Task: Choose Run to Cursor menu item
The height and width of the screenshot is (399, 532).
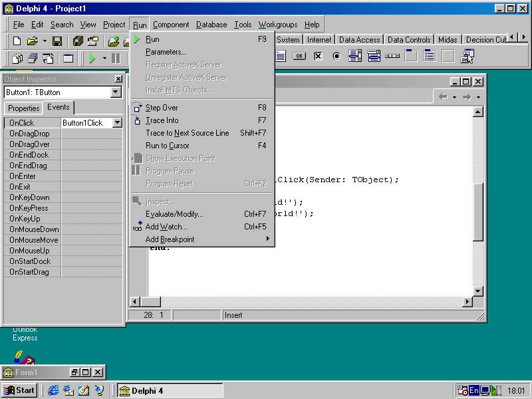Action: point(202,146)
